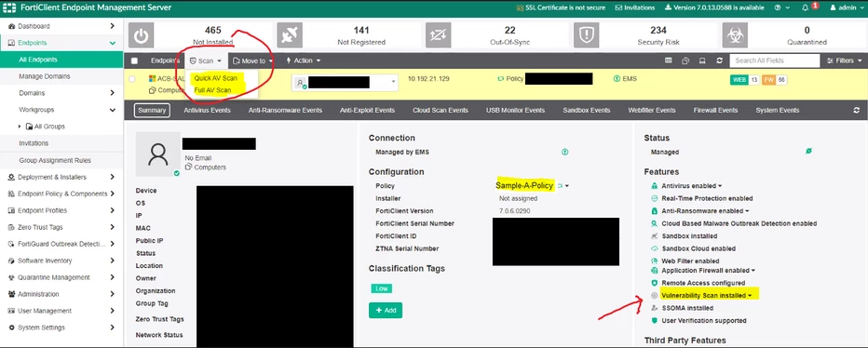Toggle the select-all endpoints checkbox
The image size is (868, 348).
[134, 60]
